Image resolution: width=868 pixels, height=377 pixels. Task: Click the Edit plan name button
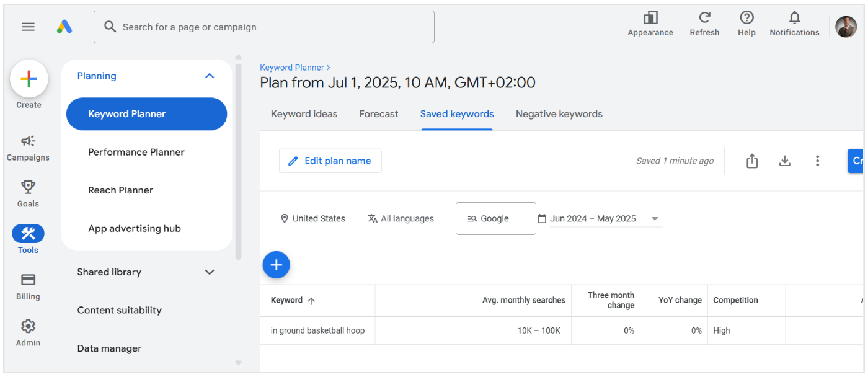pos(330,161)
